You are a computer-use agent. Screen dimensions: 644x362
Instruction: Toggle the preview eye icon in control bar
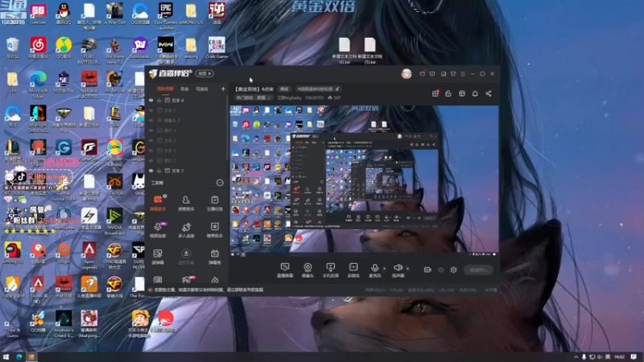pyautogui.click(x=440, y=269)
